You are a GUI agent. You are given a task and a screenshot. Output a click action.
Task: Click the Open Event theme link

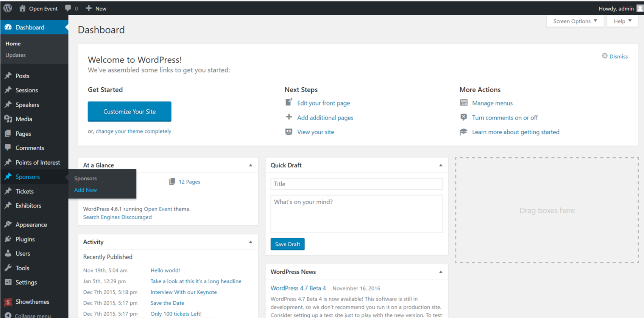(x=158, y=209)
